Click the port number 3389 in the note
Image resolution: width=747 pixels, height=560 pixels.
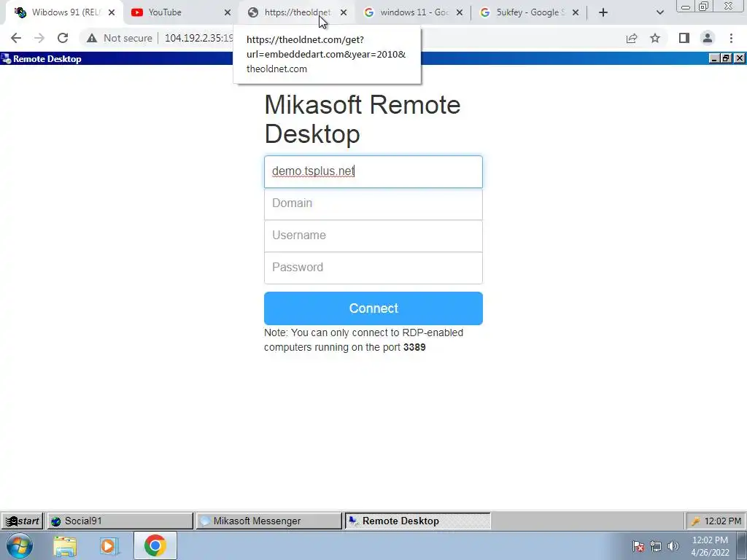(414, 347)
